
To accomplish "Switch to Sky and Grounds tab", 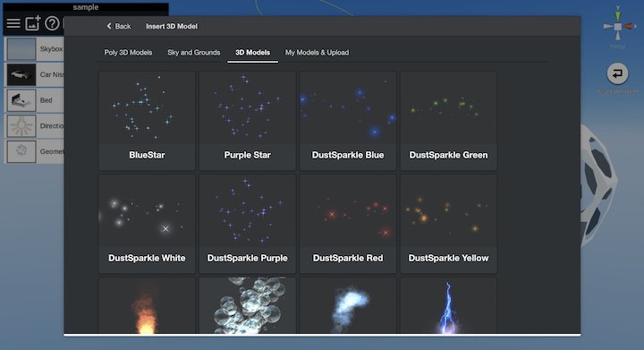I will point(194,53).
